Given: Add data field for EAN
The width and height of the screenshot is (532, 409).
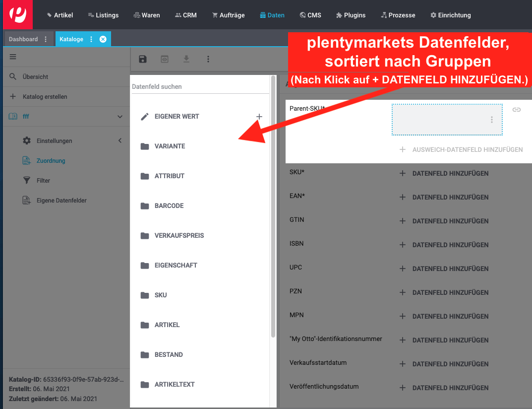Looking at the screenshot, I should [445, 197].
